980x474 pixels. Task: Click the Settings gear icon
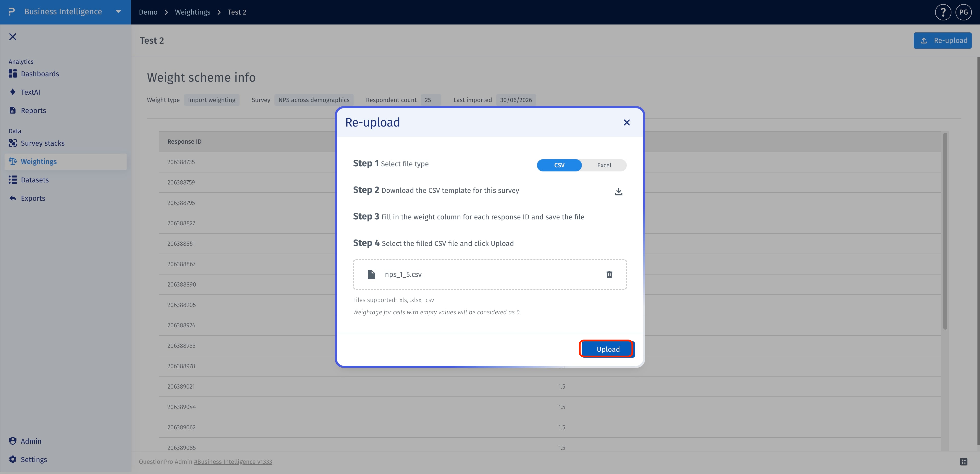click(13, 459)
